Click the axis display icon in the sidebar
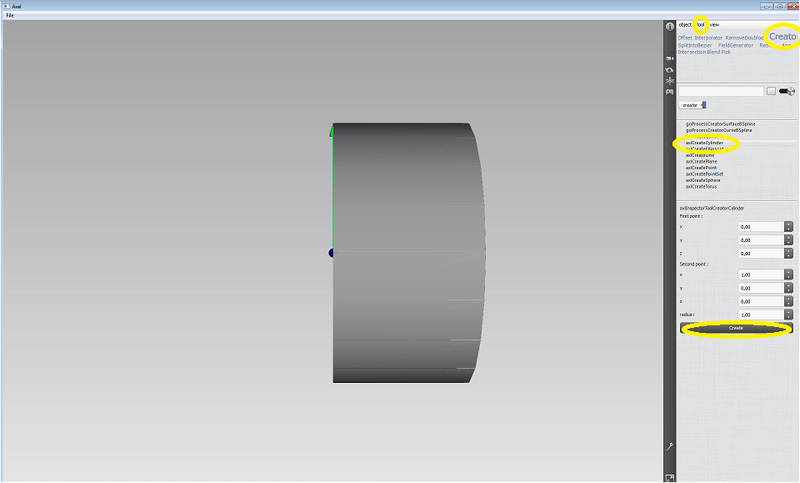Viewport: 800px width, 483px height. [669, 81]
